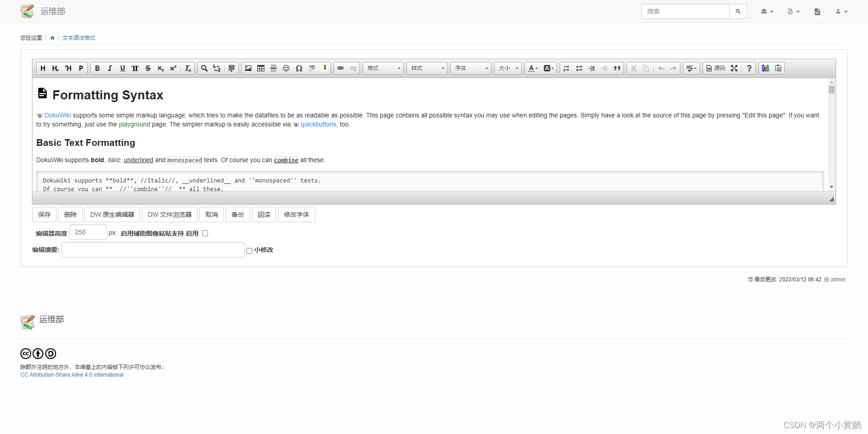Insert an image via toolbar
This screenshot has width=868, height=434.
click(x=248, y=68)
